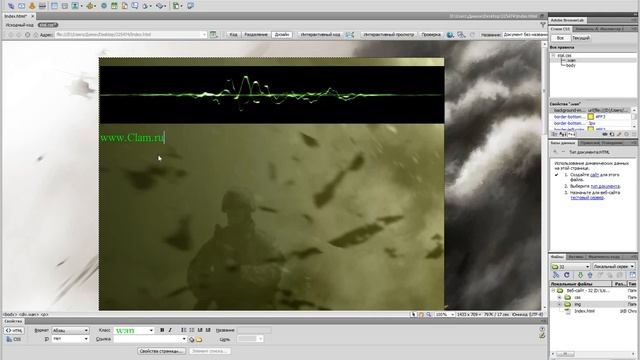640x360 pixels.
Task: Open the site selector dropdown showing 32
Action: coord(571,267)
